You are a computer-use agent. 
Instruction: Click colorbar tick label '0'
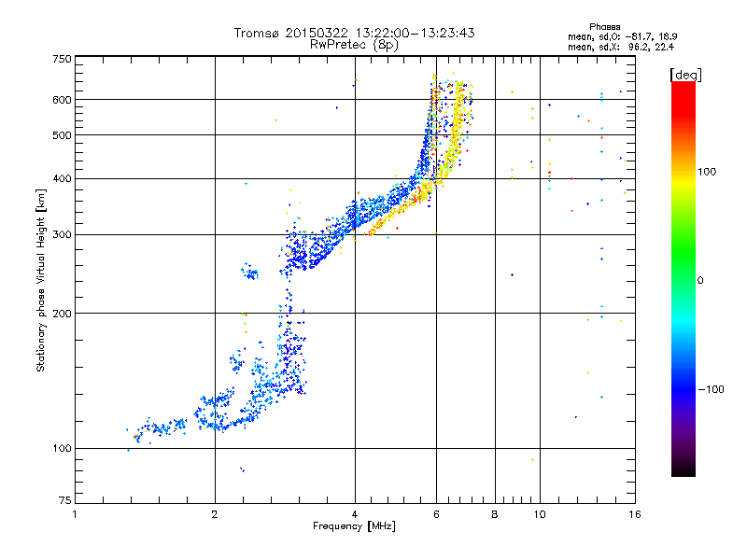(x=700, y=281)
